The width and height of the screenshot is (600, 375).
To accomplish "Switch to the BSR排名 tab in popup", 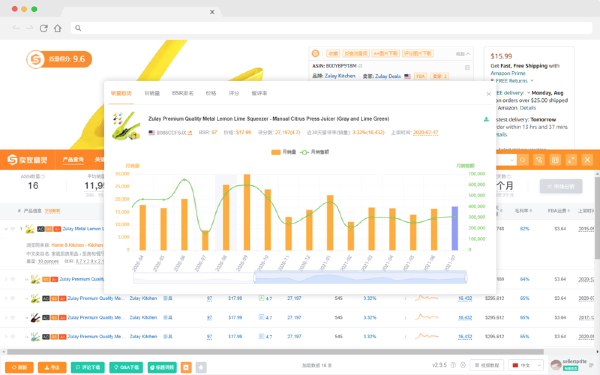I will [x=183, y=93].
